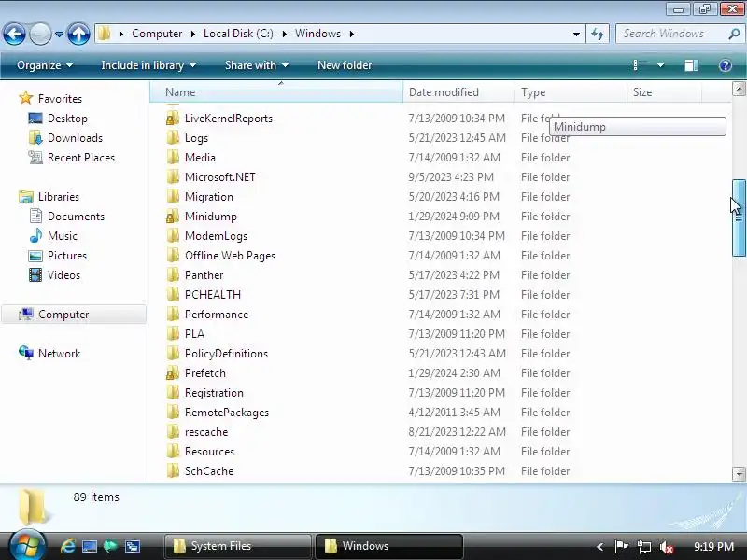This screenshot has height=560, width=747.
Task: Click the PLA folder name
Action: 194,334
